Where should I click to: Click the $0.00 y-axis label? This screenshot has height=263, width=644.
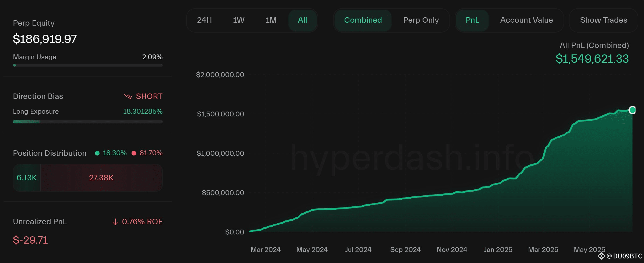[235, 232]
